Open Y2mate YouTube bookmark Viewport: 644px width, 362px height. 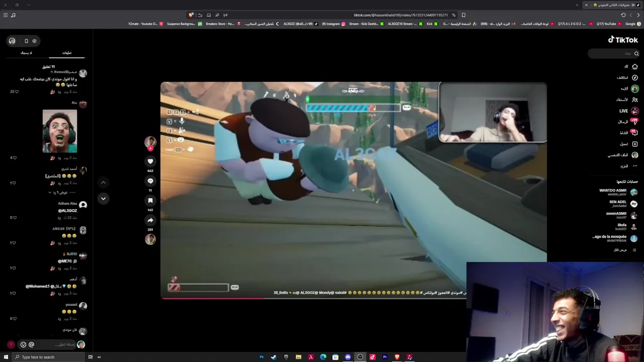point(146,24)
